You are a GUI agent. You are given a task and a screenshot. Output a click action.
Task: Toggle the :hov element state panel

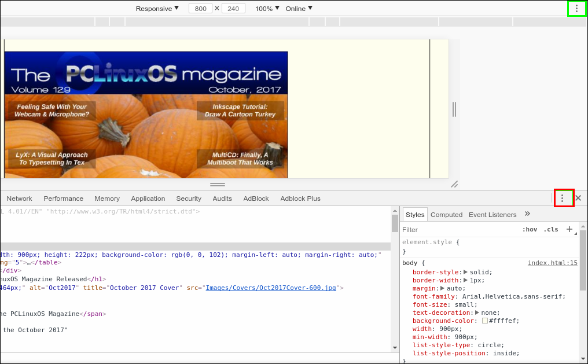[530, 229]
